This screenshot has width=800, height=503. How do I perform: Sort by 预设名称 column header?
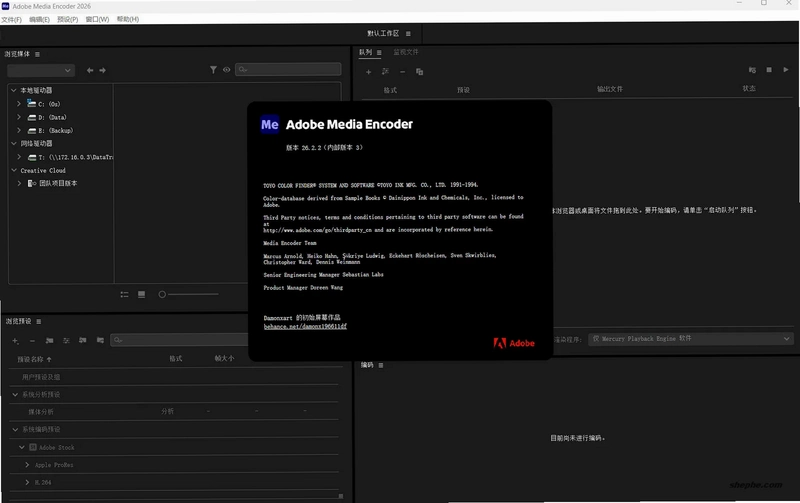point(31,359)
